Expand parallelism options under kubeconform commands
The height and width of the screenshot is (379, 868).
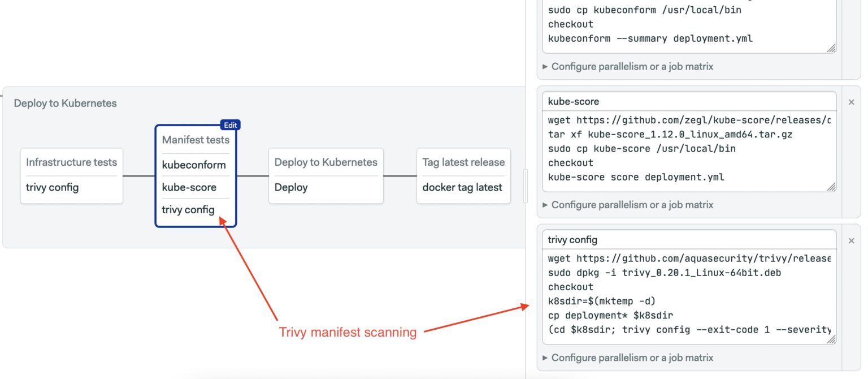tap(629, 66)
